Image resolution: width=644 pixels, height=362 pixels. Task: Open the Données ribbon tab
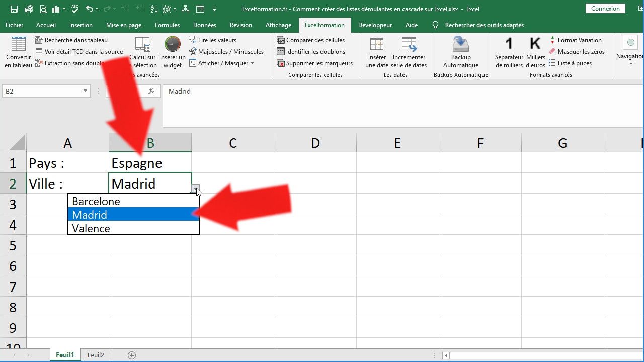click(x=204, y=25)
